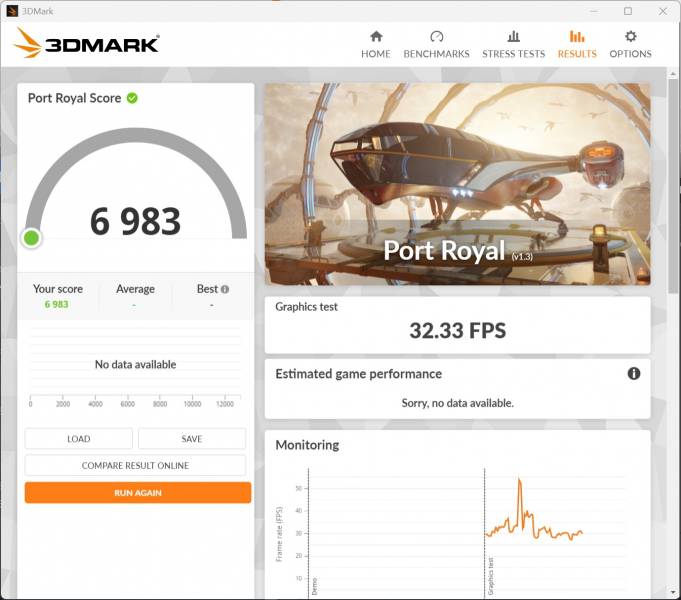Click the SAVE button

192,439
